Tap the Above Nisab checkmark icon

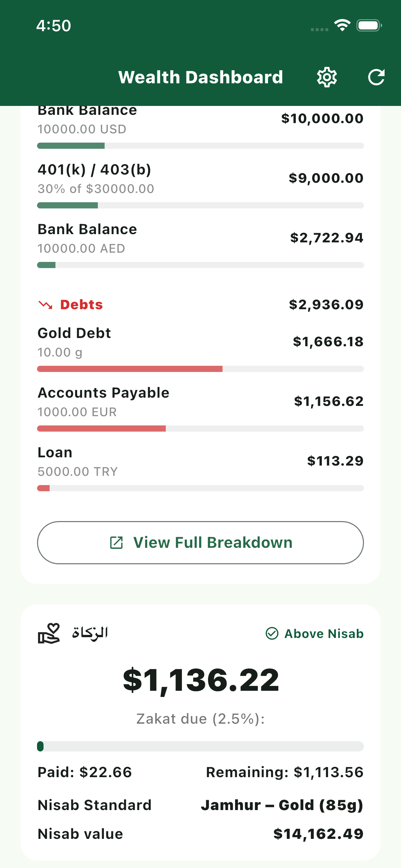[272, 633]
